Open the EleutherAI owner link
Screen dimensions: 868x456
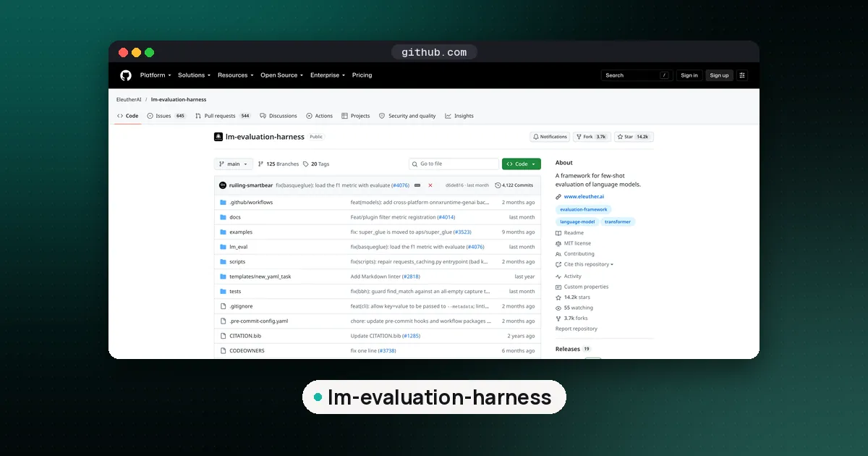coord(128,99)
